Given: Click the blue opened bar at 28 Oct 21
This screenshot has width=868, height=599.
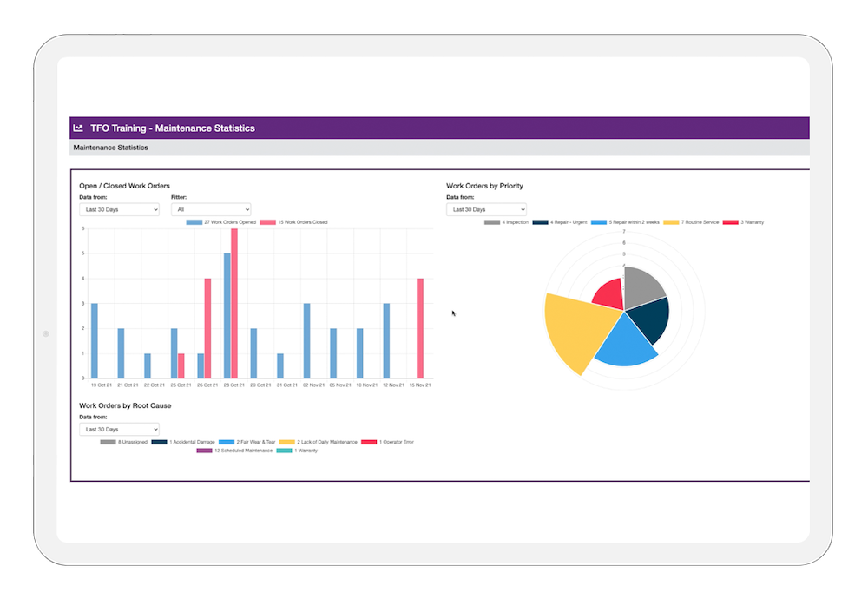Looking at the screenshot, I should coord(227,315).
